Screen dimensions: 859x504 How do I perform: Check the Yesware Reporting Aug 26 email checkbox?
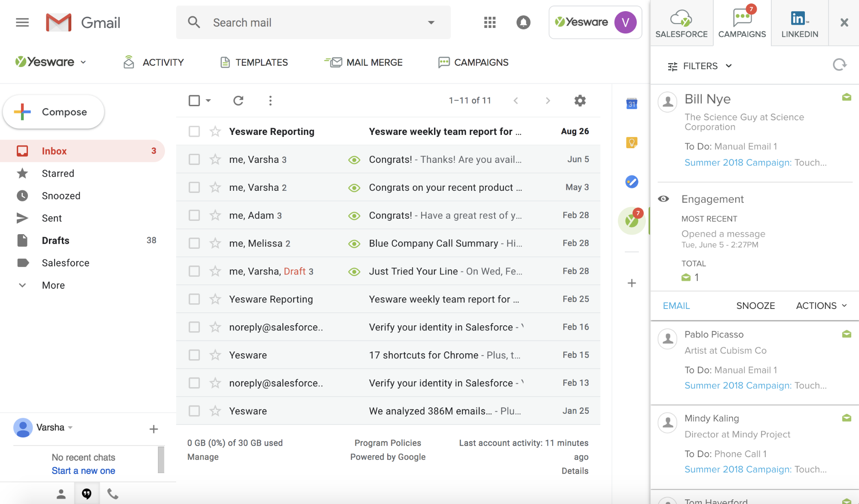[194, 131]
